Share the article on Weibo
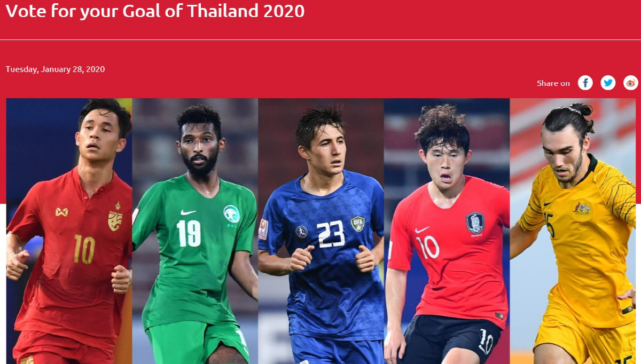The height and width of the screenshot is (364, 641). click(x=631, y=83)
